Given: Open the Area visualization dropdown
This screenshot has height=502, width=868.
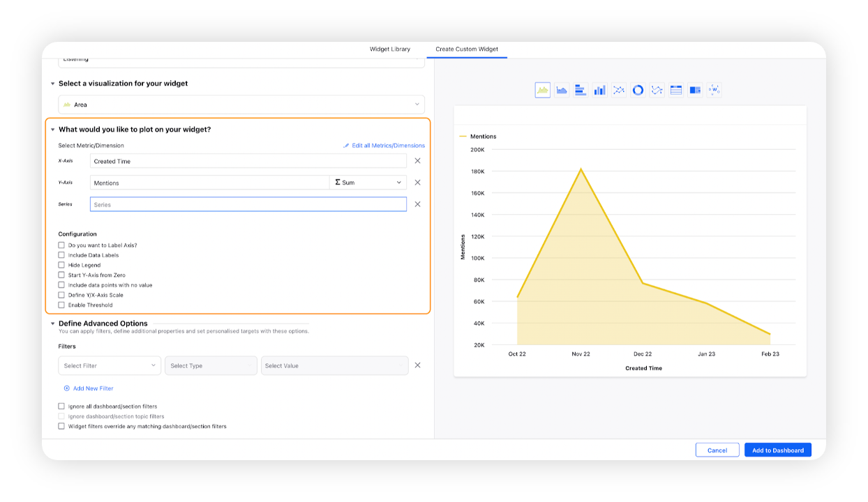Looking at the screenshot, I should [x=241, y=105].
